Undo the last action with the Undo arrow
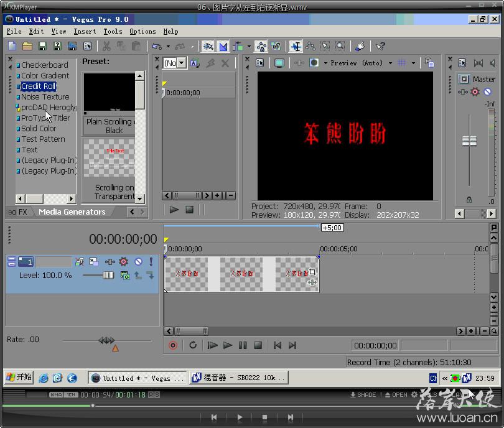The width and height of the screenshot is (504, 428). click(x=157, y=46)
